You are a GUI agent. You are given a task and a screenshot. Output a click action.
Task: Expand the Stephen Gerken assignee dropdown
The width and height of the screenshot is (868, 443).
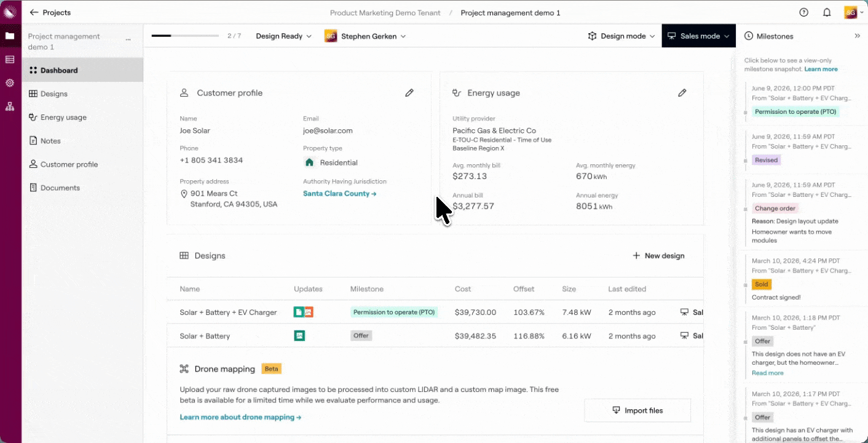(x=365, y=36)
